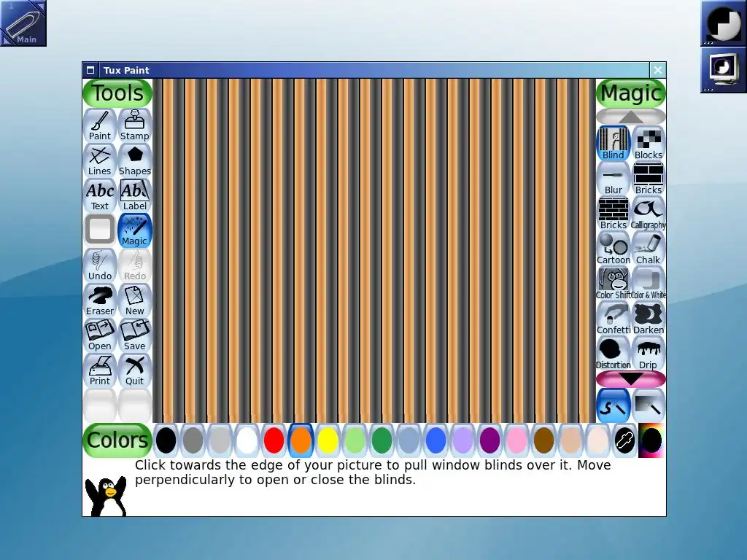Select the Magic tool in Tools
The height and width of the screenshot is (560, 747).
[x=134, y=230]
